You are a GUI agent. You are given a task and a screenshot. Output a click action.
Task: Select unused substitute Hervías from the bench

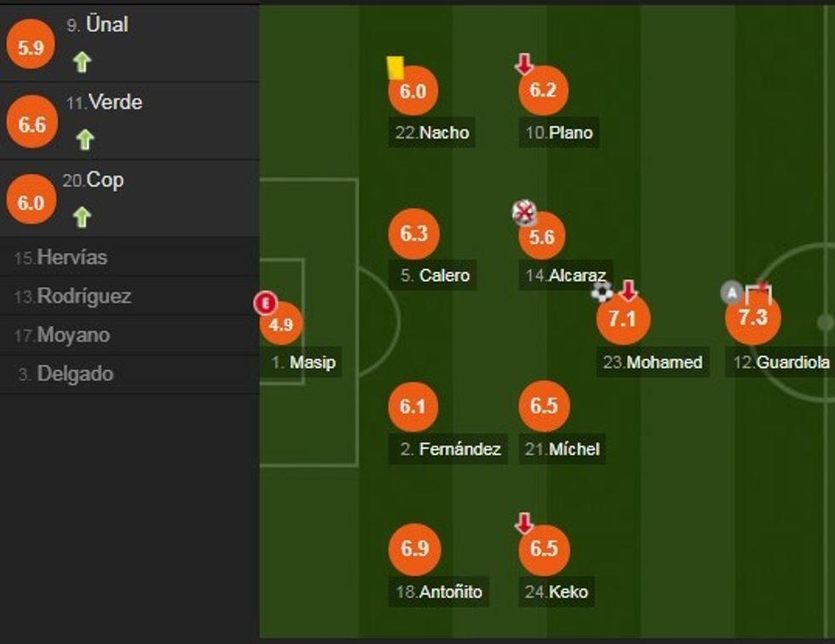pyautogui.click(x=72, y=257)
